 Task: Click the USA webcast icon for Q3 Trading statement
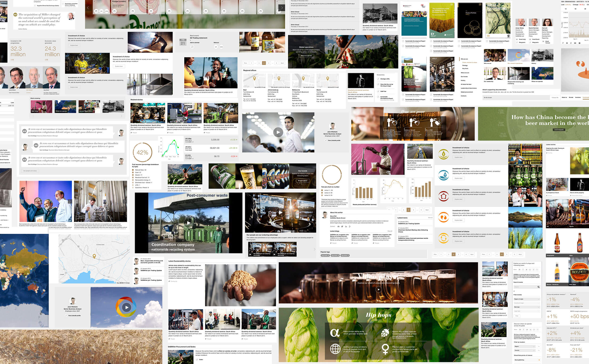221,47
